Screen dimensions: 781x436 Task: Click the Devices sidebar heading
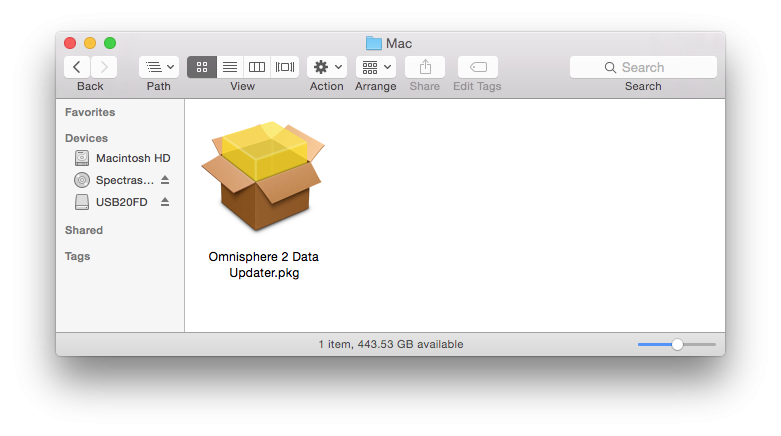point(86,138)
